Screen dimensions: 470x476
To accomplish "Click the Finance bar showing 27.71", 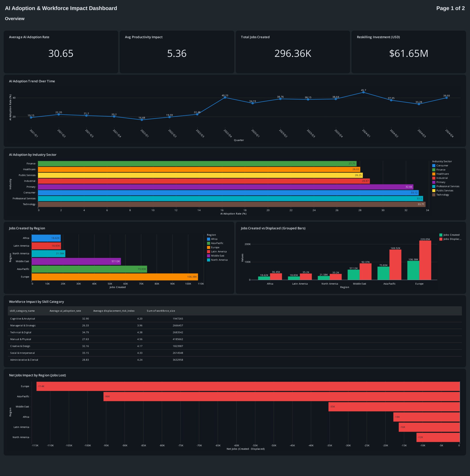I will (x=197, y=164).
